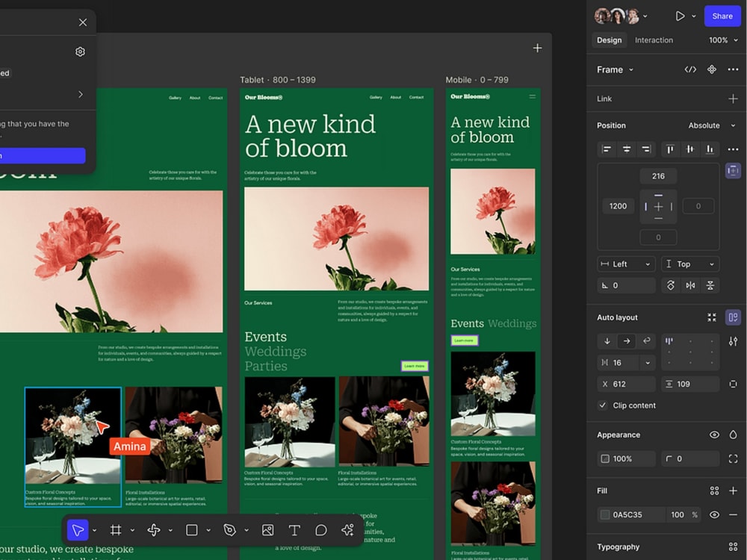Select the Pen tool
Image resolution: width=747 pixels, height=560 pixels.
point(229,530)
